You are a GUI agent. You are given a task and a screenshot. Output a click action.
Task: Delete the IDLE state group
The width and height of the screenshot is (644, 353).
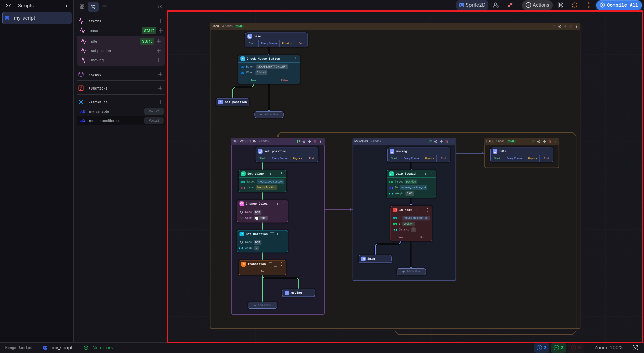(x=549, y=141)
